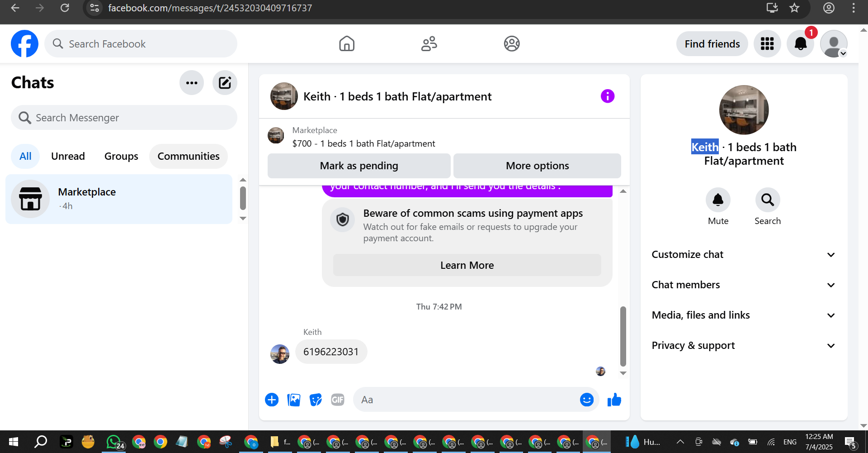Open the Windows Start menu
Viewport: 868px width, 453px height.
coord(14,442)
